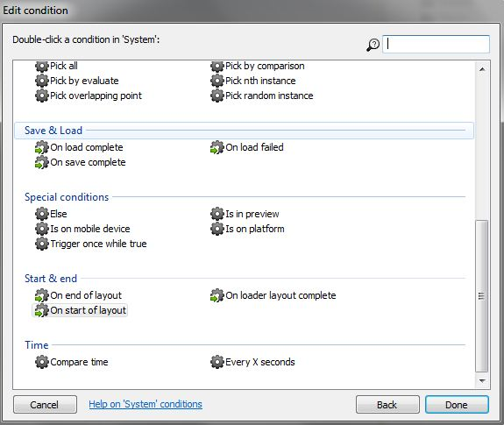
Task: Click the Done button
Action: [457, 405]
